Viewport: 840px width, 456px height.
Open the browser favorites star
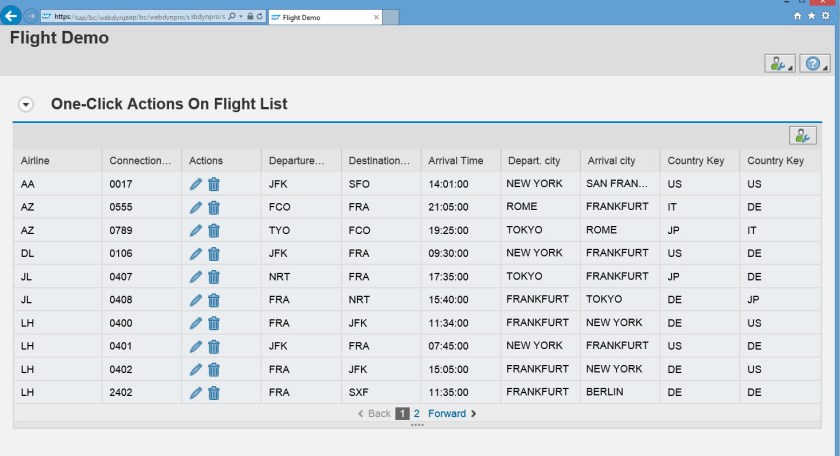coord(810,16)
